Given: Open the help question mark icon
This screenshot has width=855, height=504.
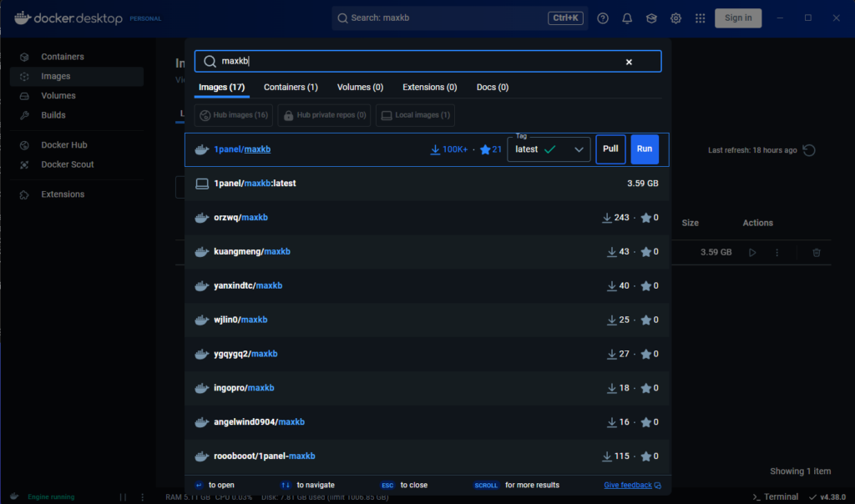Looking at the screenshot, I should (603, 18).
